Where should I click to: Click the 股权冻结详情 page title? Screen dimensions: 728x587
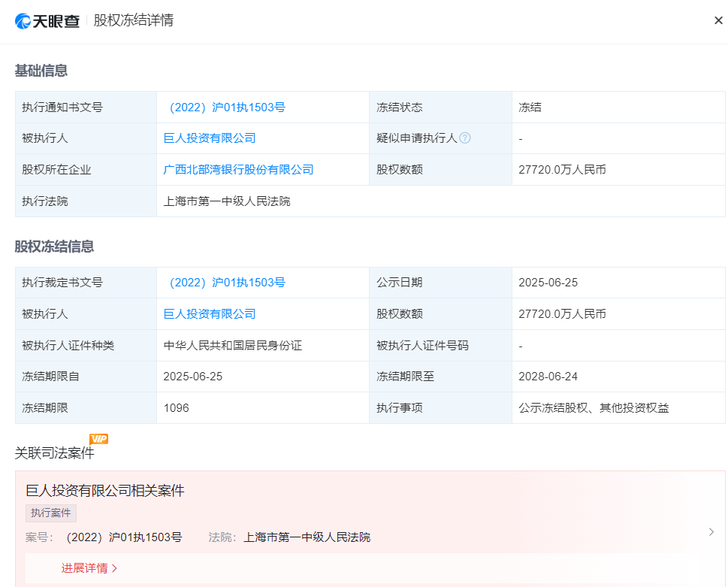[133, 20]
